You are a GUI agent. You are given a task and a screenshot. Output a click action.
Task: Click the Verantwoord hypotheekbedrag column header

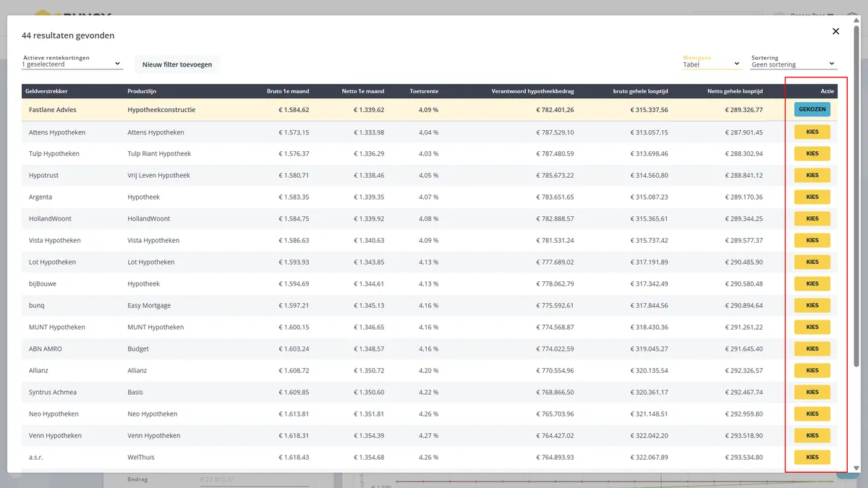tap(533, 91)
